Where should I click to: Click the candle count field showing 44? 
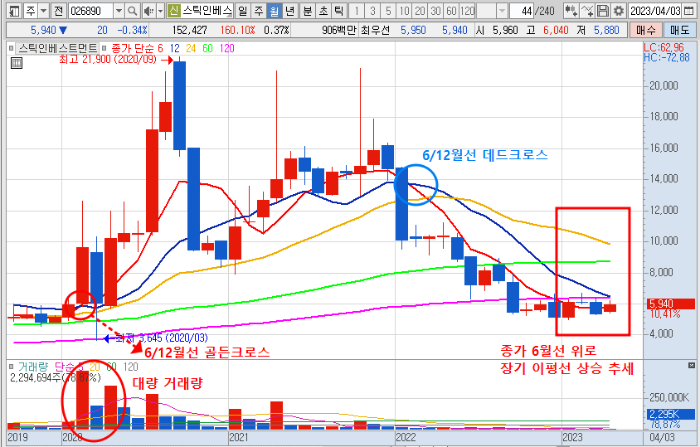tap(522, 11)
